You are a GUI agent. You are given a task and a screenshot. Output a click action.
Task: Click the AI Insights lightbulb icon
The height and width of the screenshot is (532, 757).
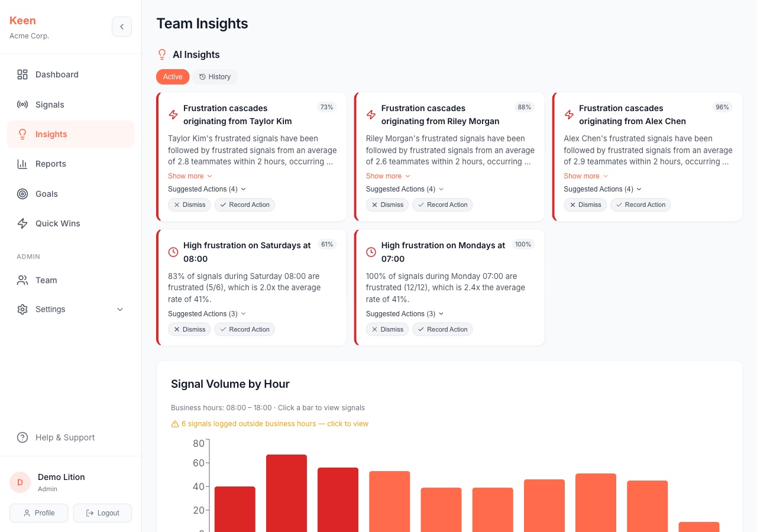(162, 54)
